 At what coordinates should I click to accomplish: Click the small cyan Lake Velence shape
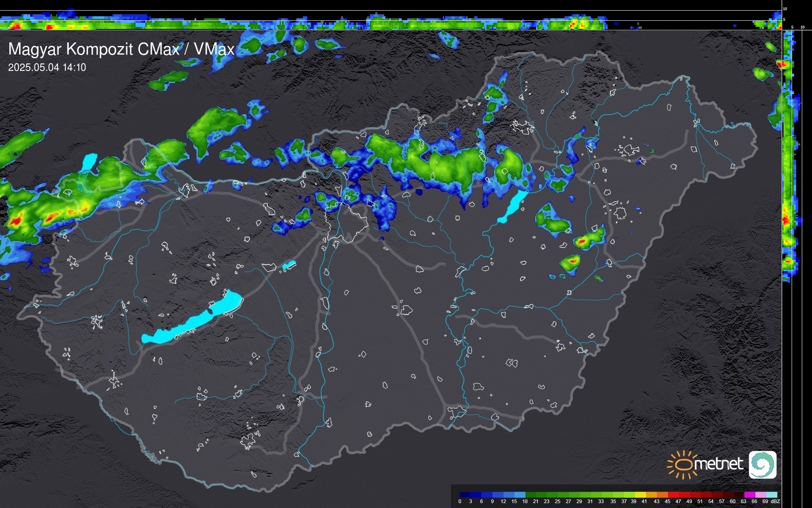pos(289,265)
